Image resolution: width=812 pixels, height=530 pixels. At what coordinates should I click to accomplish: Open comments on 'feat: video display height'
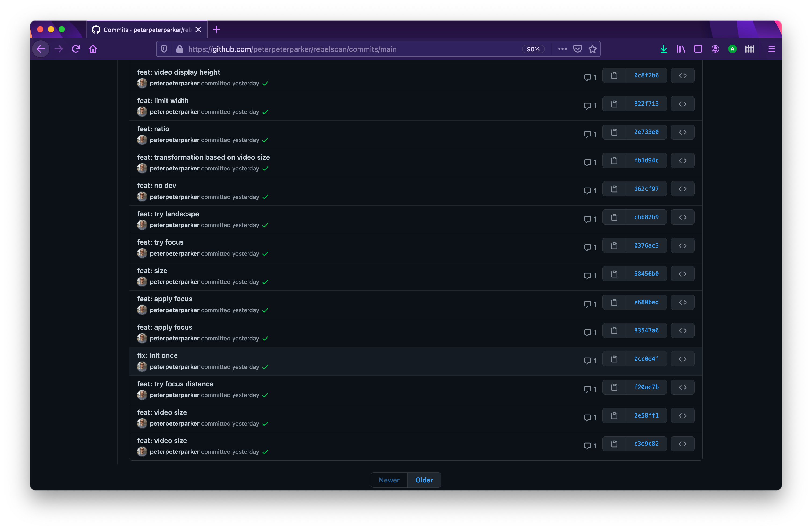tap(590, 77)
